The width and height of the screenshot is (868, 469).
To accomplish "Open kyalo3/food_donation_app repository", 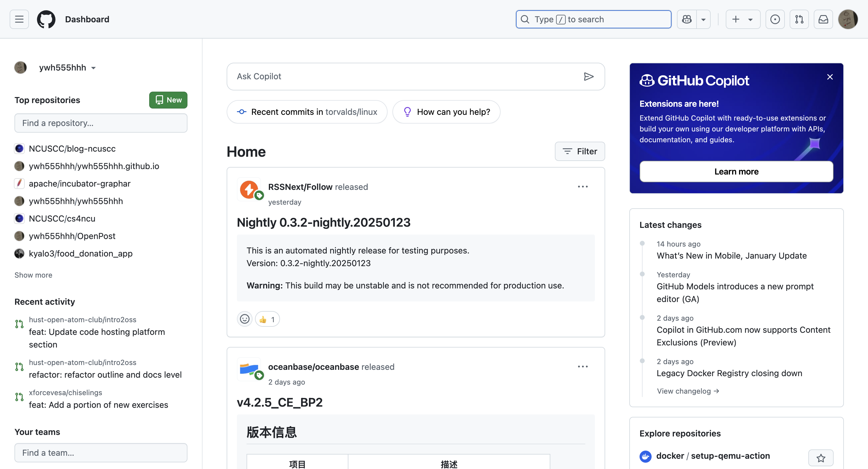I will coord(80,254).
